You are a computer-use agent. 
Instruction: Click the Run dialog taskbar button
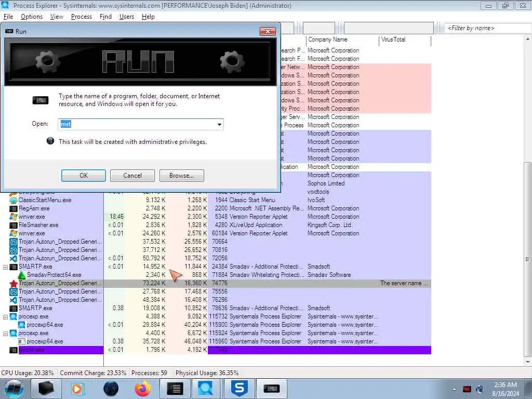[271, 389]
